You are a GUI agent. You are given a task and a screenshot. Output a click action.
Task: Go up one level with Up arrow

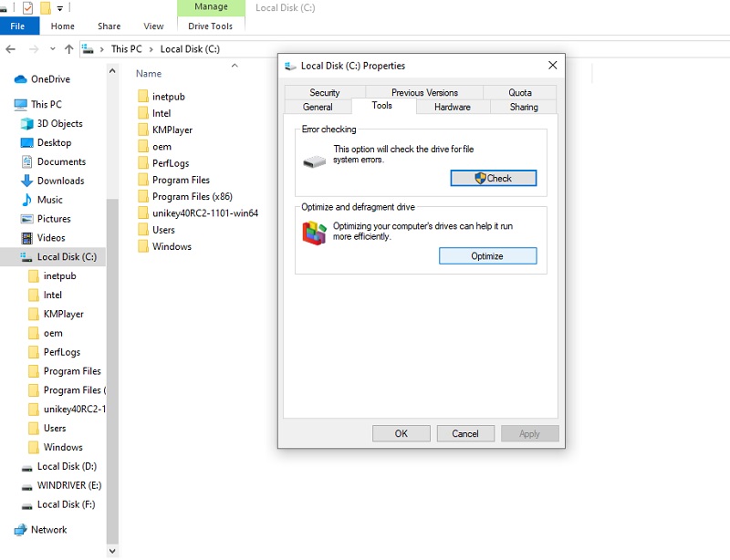[x=69, y=49]
